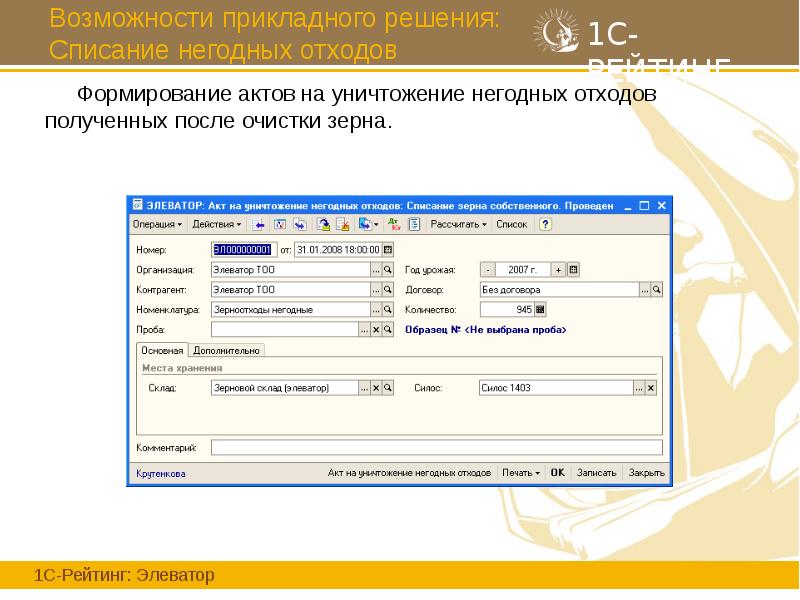Select the go to previous document icon

coord(257,222)
